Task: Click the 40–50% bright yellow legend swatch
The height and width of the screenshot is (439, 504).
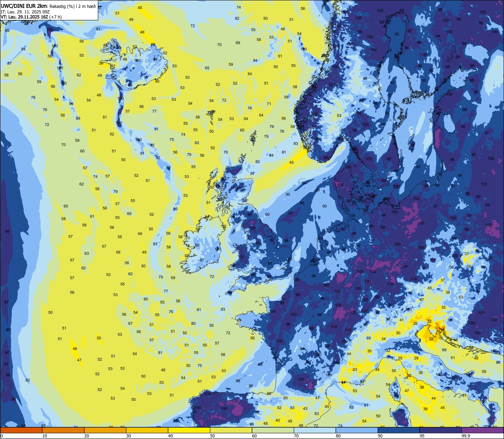Action: 189,430
